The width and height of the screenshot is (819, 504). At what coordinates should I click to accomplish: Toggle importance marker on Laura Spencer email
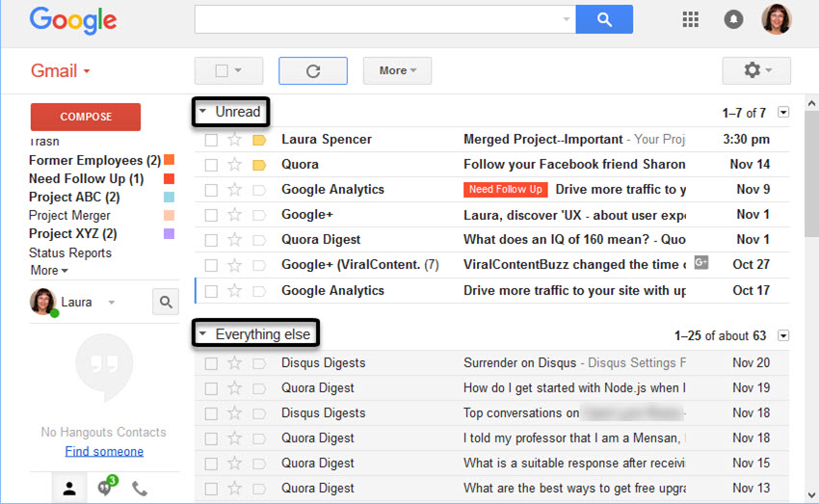pyautogui.click(x=259, y=140)
